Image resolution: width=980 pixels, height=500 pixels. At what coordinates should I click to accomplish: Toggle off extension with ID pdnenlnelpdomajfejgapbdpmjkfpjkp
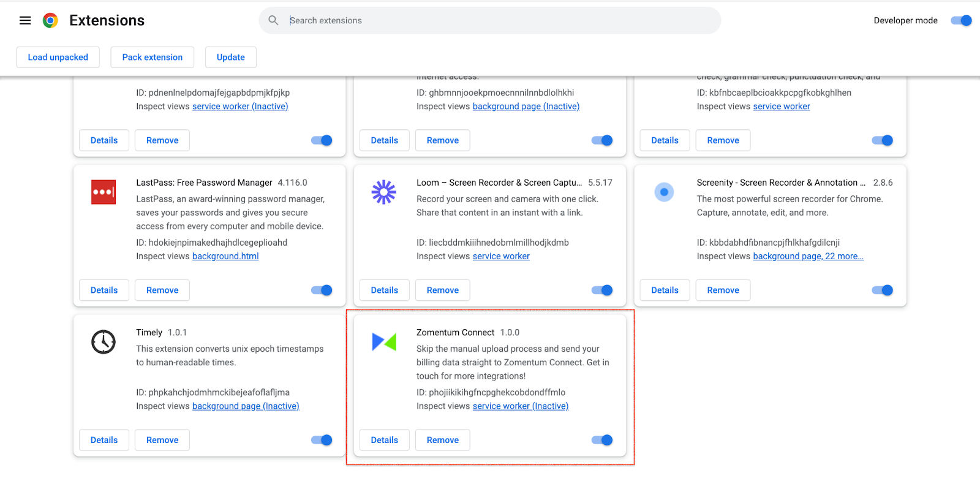(322, 140)
